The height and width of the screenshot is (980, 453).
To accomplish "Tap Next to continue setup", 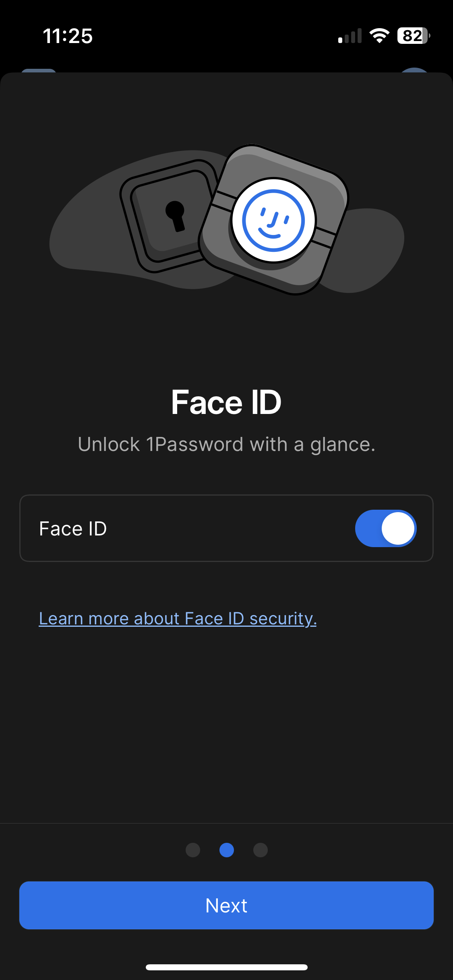I will click(x=226, y=905).
